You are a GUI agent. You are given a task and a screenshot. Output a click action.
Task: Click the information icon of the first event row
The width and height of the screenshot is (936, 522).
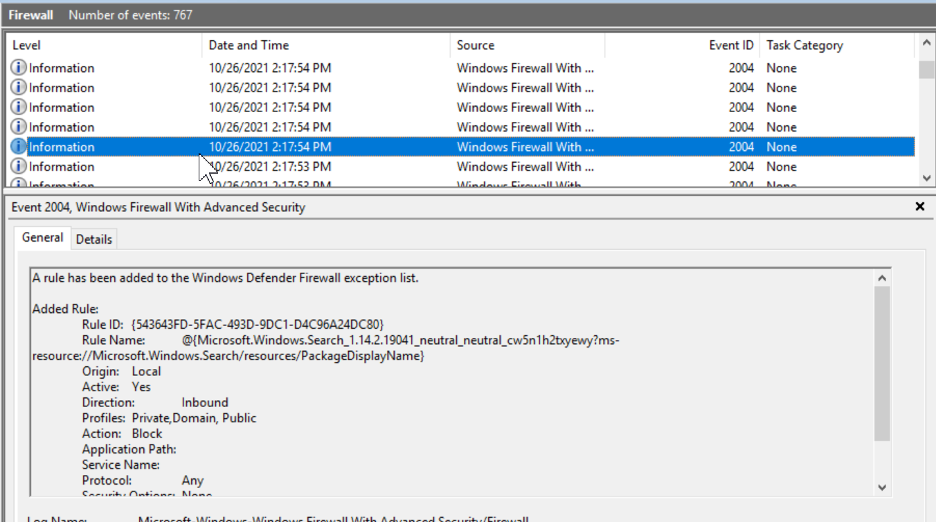pyautogui.click(x=19, y=67)
